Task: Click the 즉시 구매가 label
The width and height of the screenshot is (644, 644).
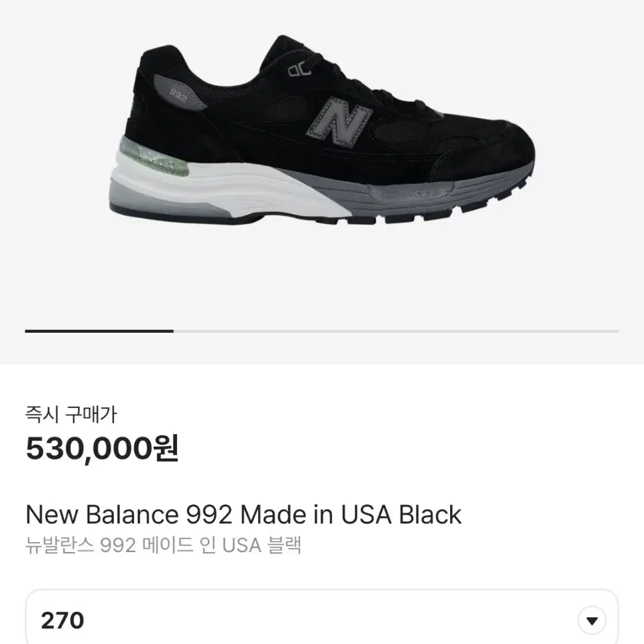Action: click(x=70, y=415)
